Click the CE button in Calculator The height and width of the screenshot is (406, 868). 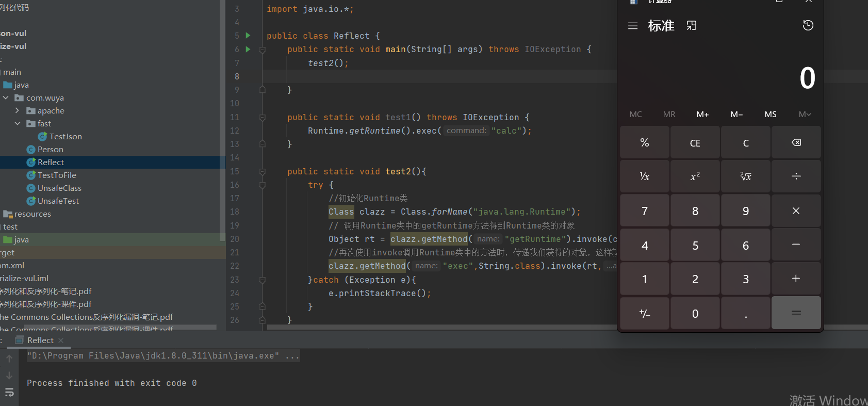pyautogui.click(x=695, y=142)
